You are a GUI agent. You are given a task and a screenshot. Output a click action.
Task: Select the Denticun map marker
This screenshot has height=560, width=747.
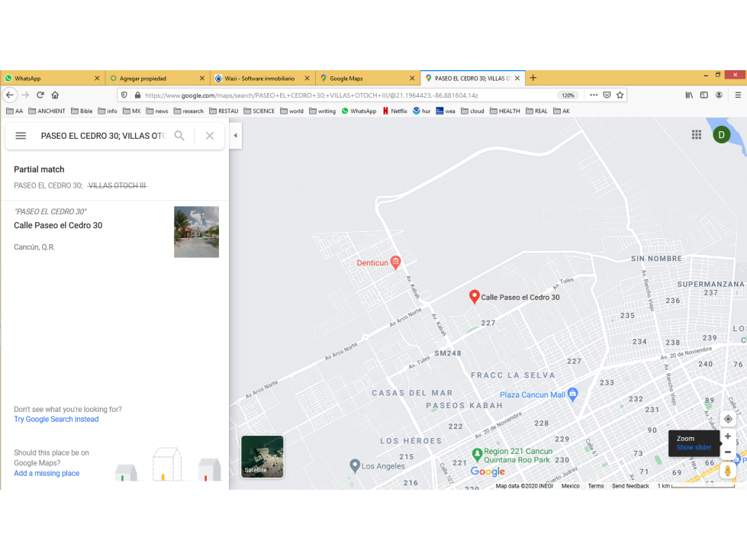tap(395, 262)
